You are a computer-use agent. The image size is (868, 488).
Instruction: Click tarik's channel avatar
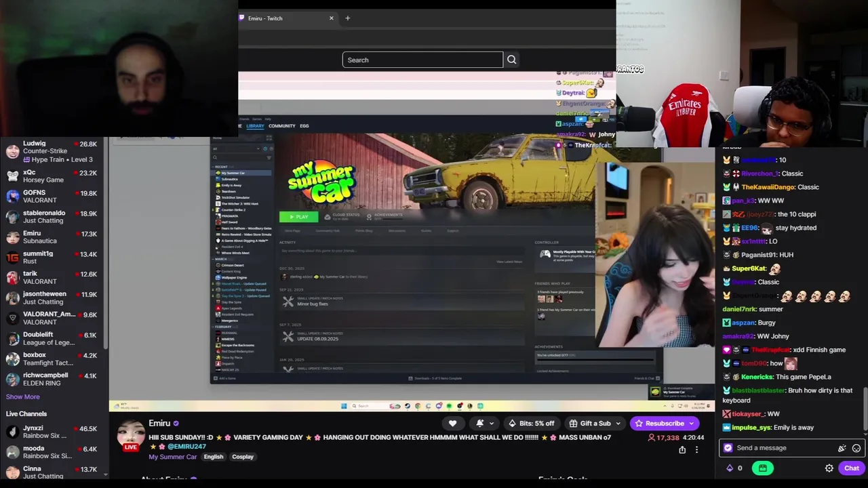tap(12, 277)
